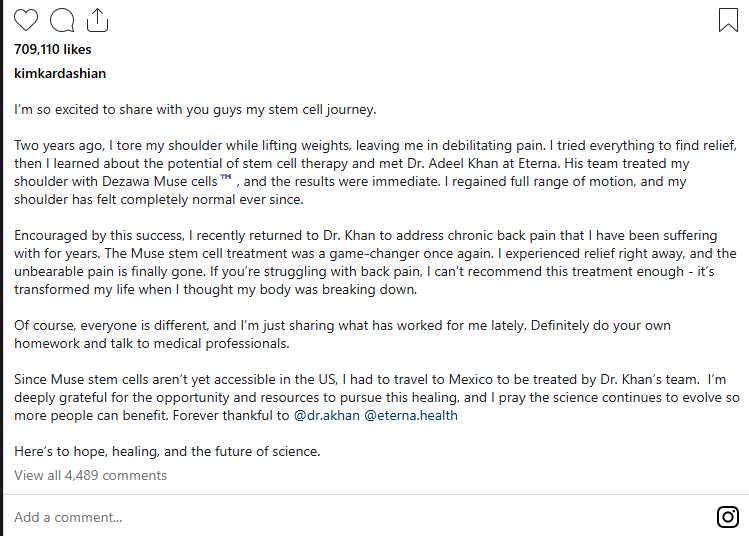
Task: Open the kimkardashian profile username
Action: (x=60, y=74)
